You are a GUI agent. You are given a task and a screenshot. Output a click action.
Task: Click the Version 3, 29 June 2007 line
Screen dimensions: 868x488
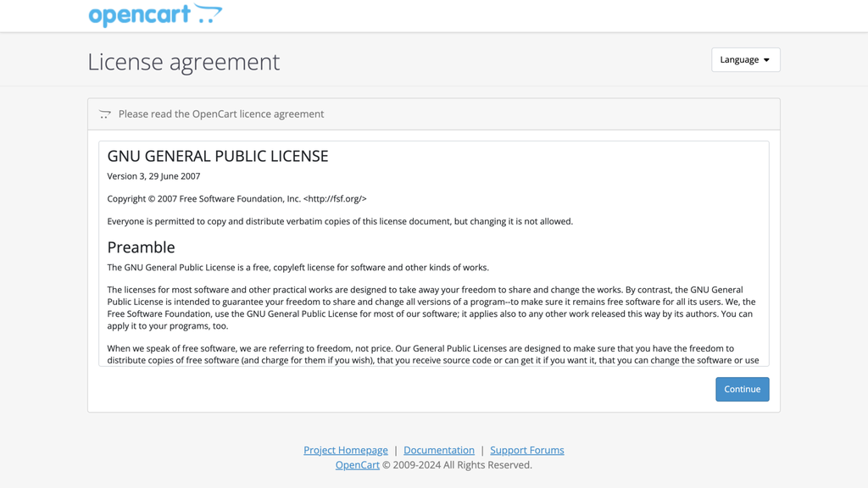(153, 175)
